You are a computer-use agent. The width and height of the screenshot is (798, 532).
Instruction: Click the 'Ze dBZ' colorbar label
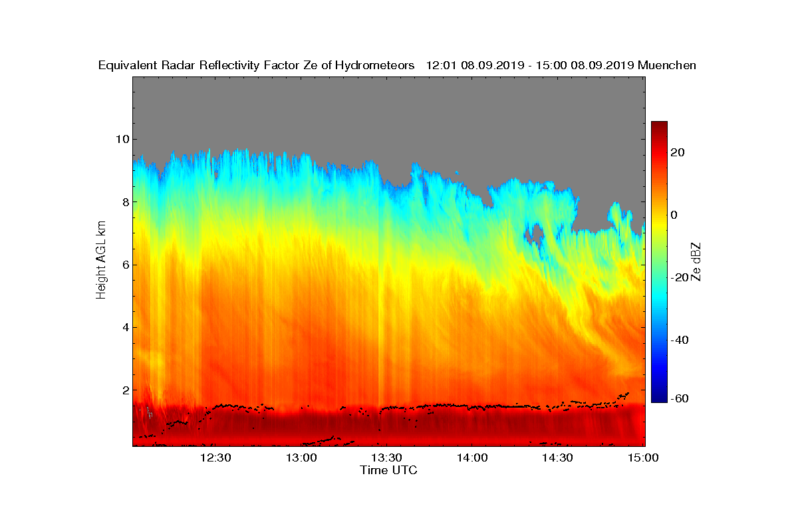click(x=696, y=261)
